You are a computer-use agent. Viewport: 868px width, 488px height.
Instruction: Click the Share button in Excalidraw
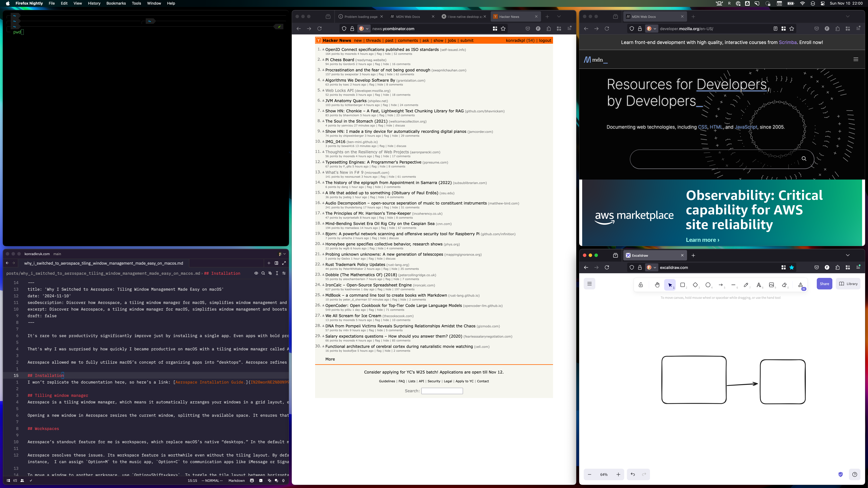tap(825, 284)
